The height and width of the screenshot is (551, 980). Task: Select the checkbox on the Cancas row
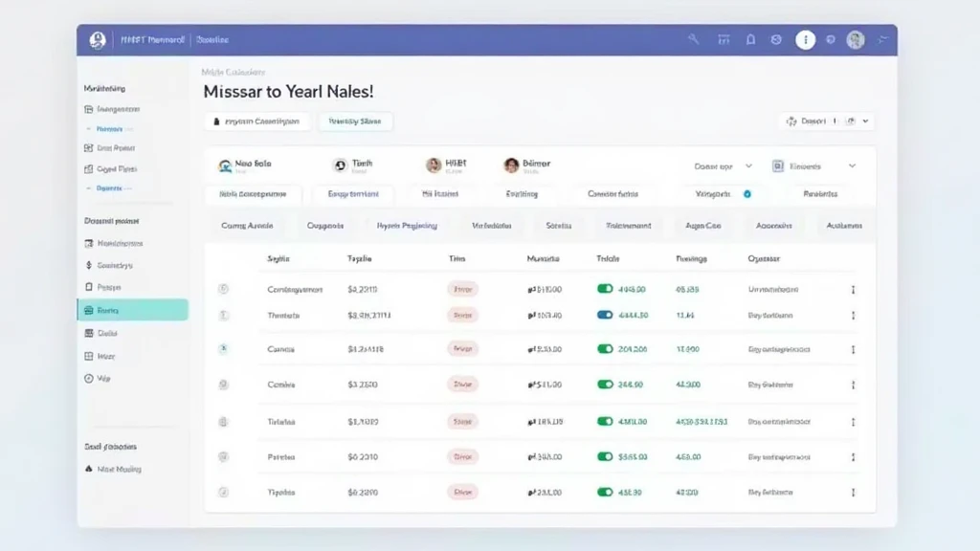tap(223, 348)
